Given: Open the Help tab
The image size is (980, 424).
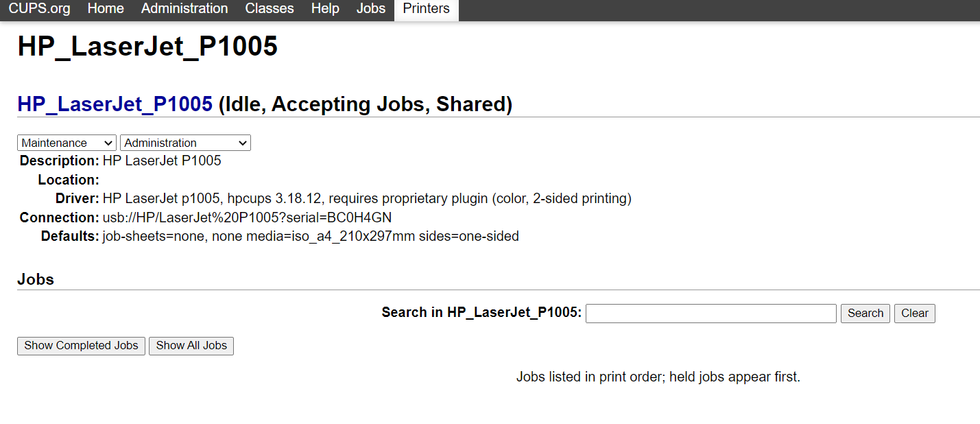Looking at the screenshot, I should coord(325,9).
